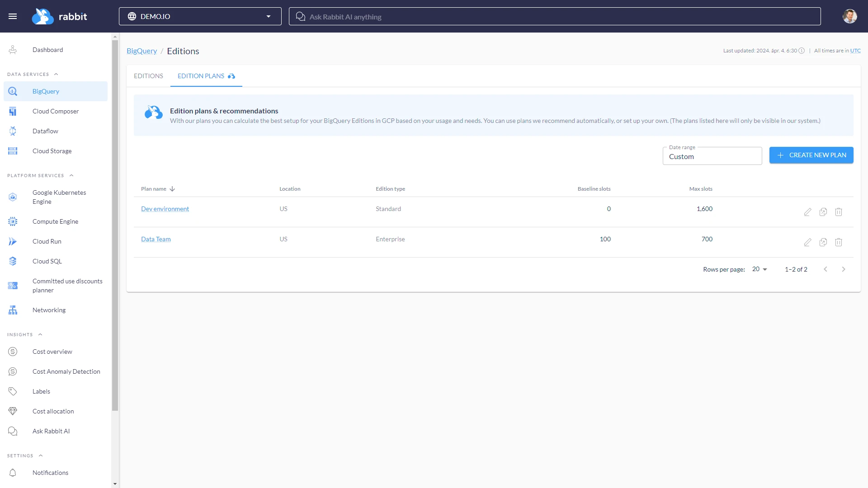The image size is (868, 488).
Task: Click the Custom date range field
Action: click(712, 156)
